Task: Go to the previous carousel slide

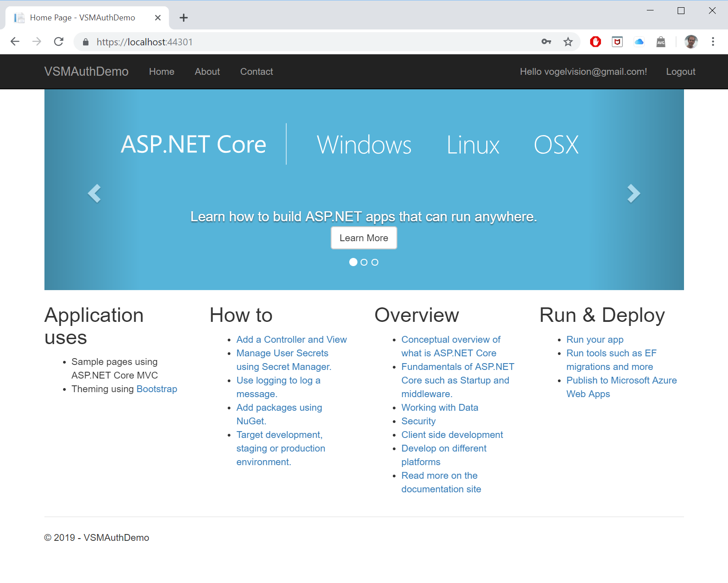Action: point(94,194)
